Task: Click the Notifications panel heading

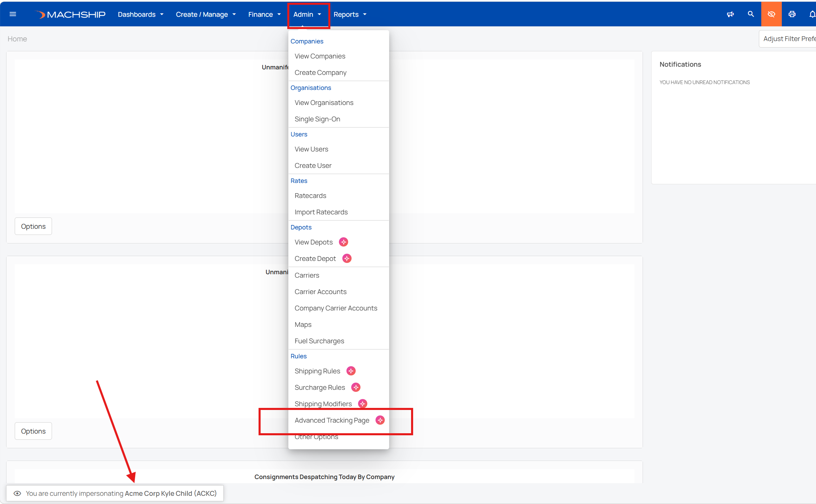Action: click(680, 64)
